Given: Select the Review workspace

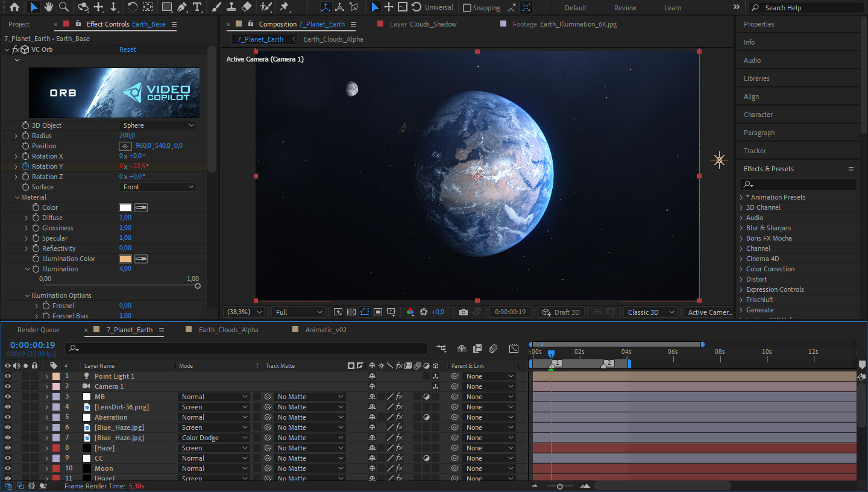Looking at the screenshot, I should tap(625, 8).
